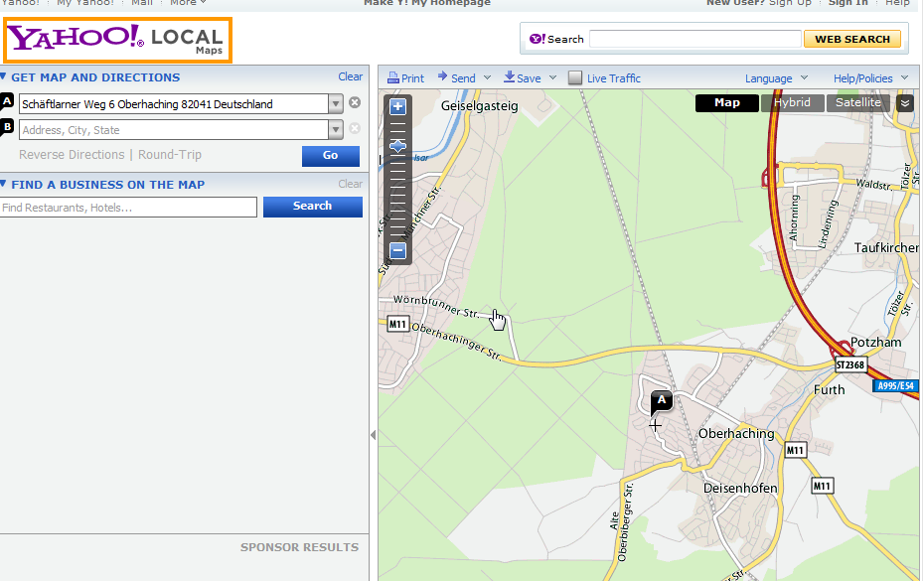924x581 pixels.
Task: Open the Save dropdown arrow
Action: click(x=552, y=77)
